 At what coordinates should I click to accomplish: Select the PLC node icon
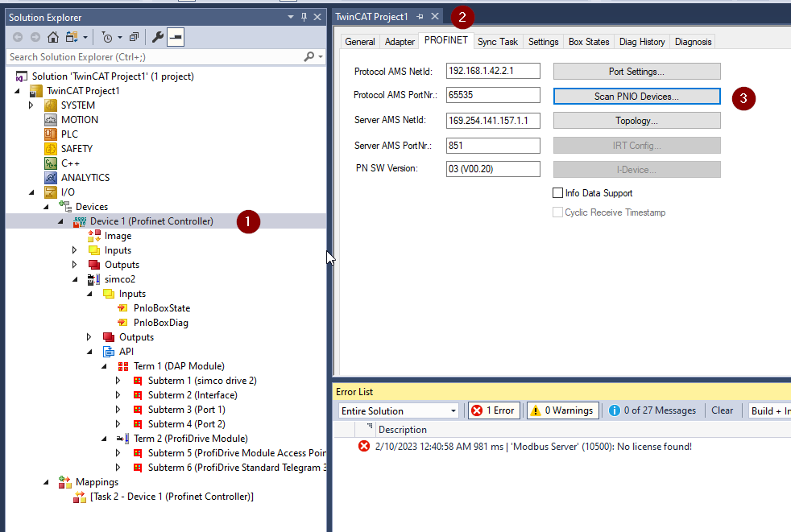coord(51,134)
